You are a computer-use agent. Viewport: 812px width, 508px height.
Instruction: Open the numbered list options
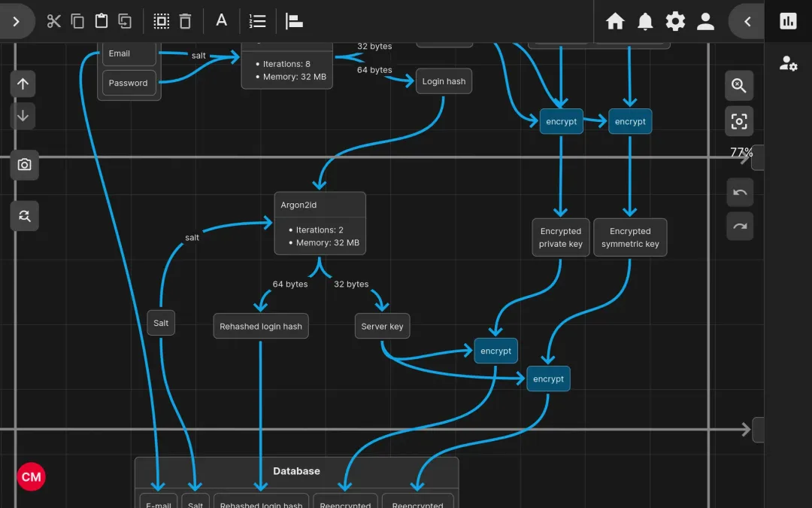point(258,21)
